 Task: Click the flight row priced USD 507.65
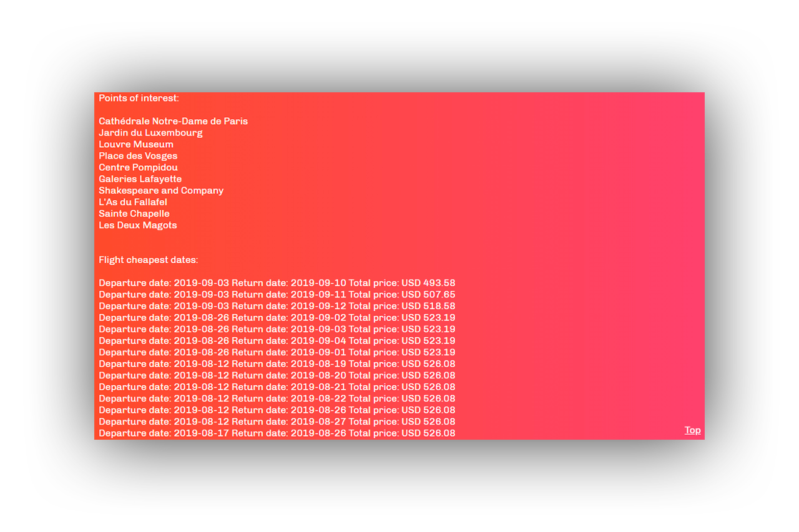pos(277,294)
